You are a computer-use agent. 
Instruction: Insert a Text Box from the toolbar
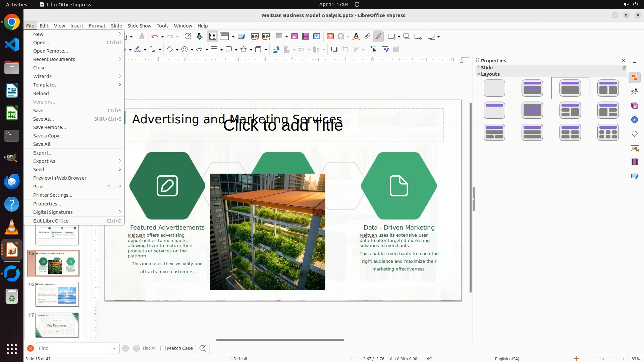330,37
